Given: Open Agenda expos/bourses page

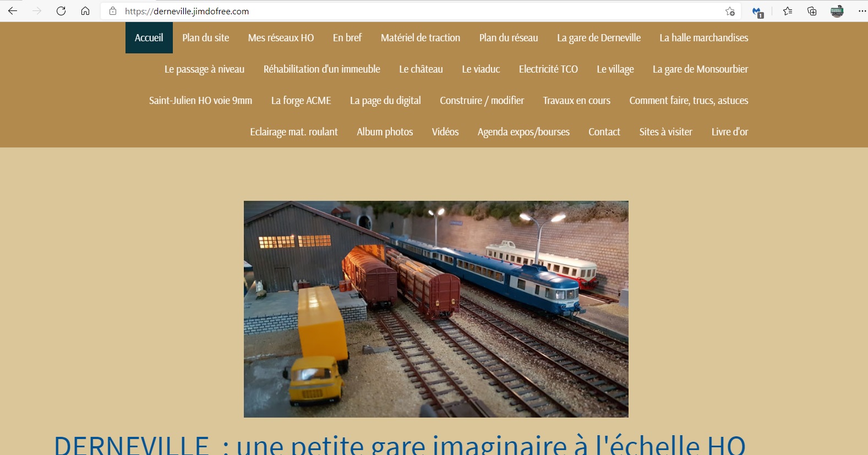Looking at the screenshot, I should tap(523, 131).
